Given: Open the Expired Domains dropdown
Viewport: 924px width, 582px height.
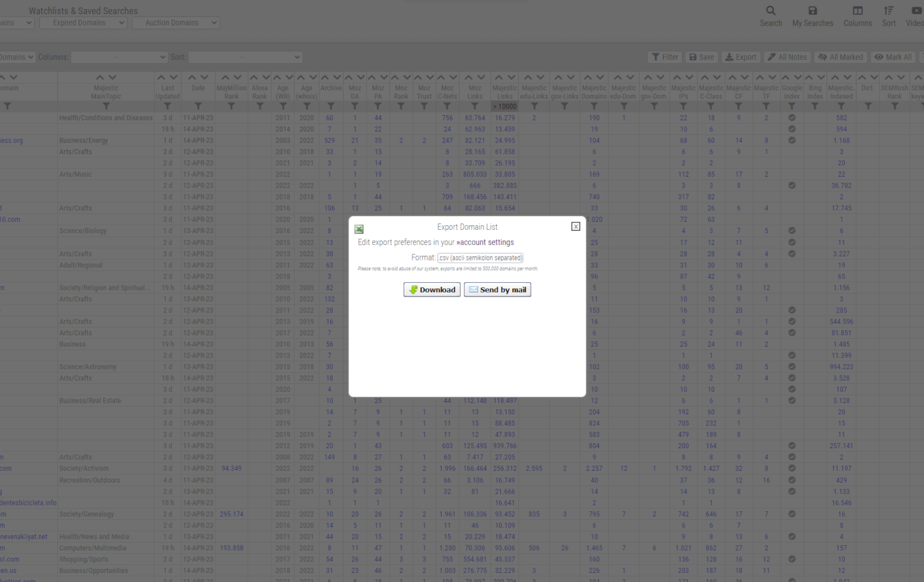Looking at the screenshot, I should pos(83,23).
